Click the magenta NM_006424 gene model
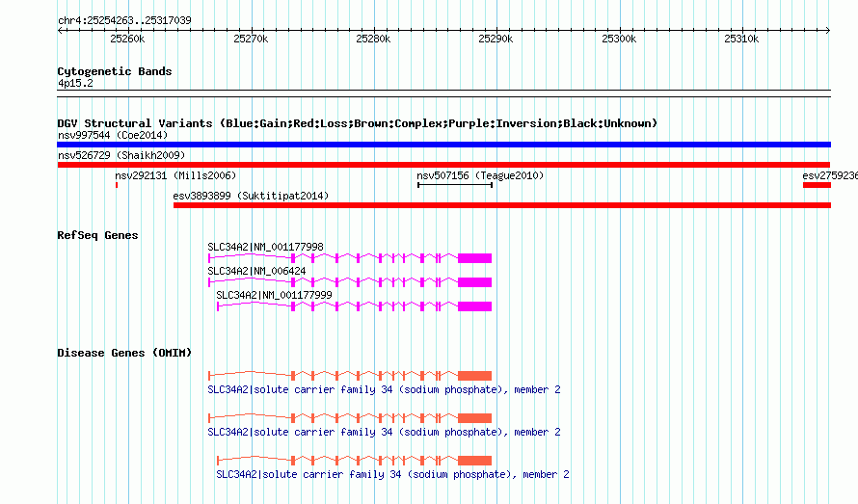 point(350,282)
